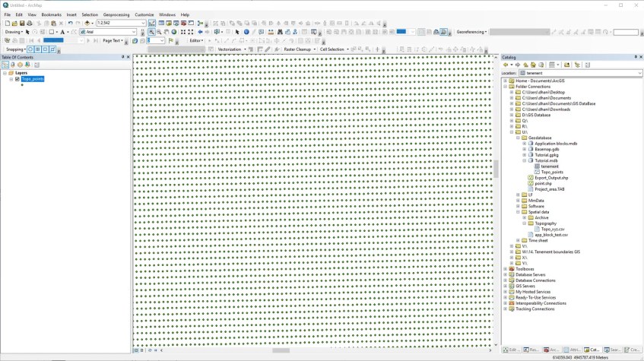Select the Identify tool blue info icon

tap(246, 32)
